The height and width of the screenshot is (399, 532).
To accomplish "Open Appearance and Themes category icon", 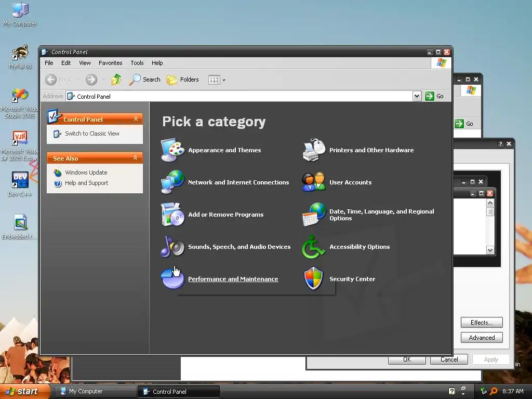I will point(172,150).
